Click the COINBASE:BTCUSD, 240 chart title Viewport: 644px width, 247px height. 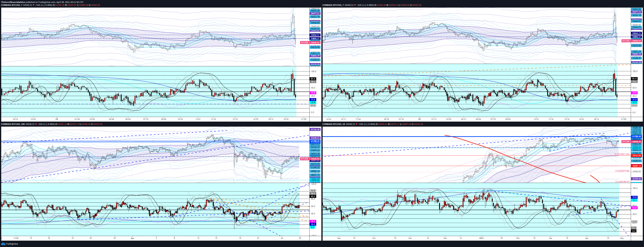[13, 124]
